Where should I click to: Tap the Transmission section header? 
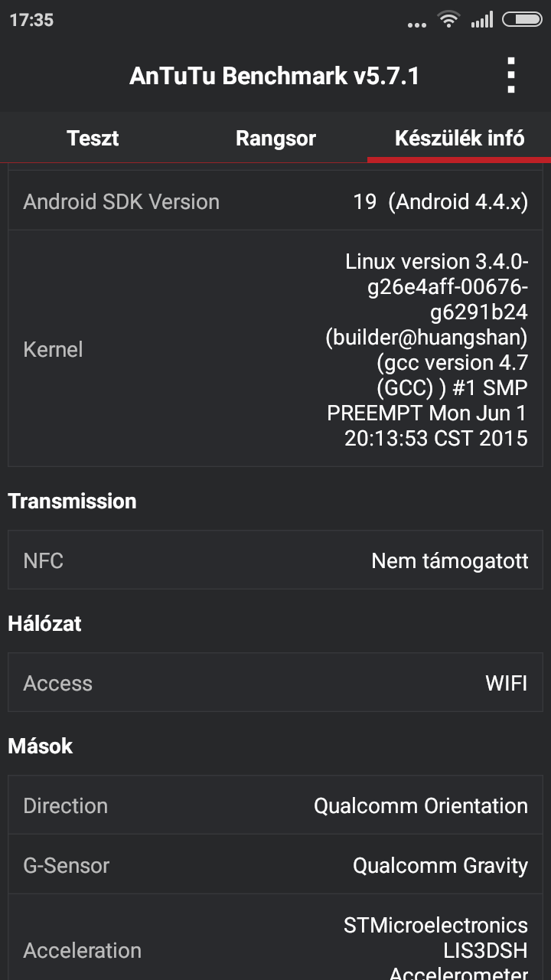coord(72,501)
